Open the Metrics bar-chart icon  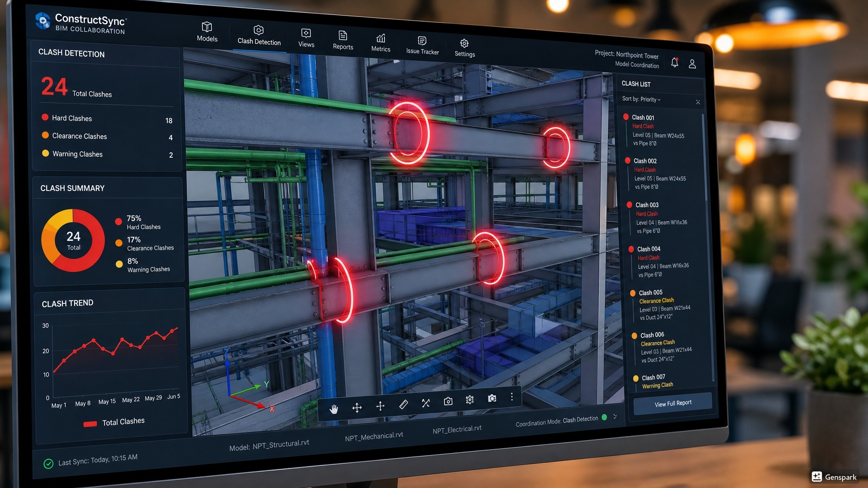click(x=381, y=38)
